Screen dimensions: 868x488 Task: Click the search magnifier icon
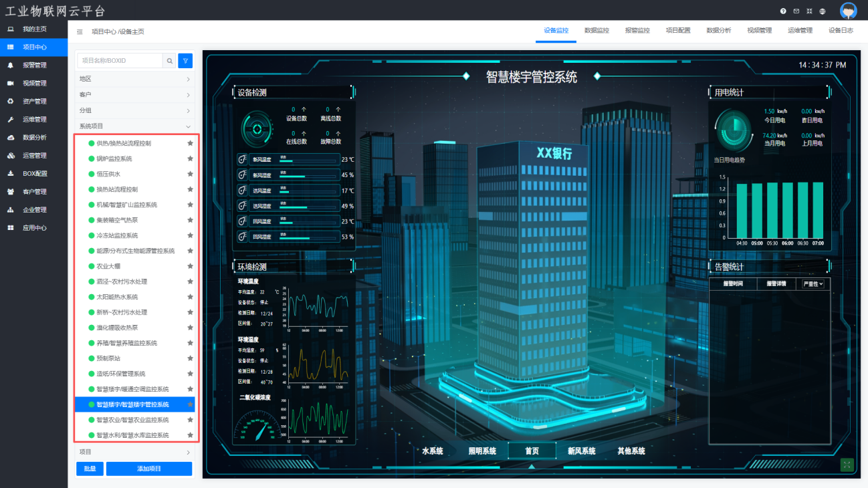click(170, 61)
